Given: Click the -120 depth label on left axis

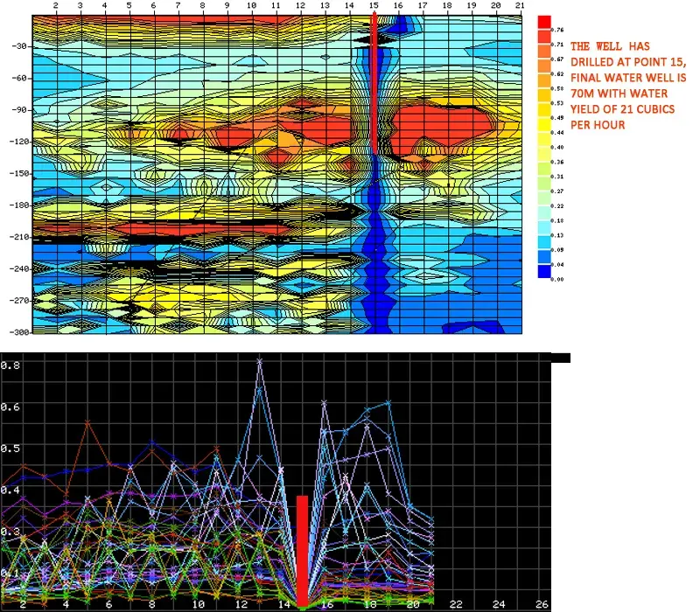Looking at the screenshot, I should (18, 142).
